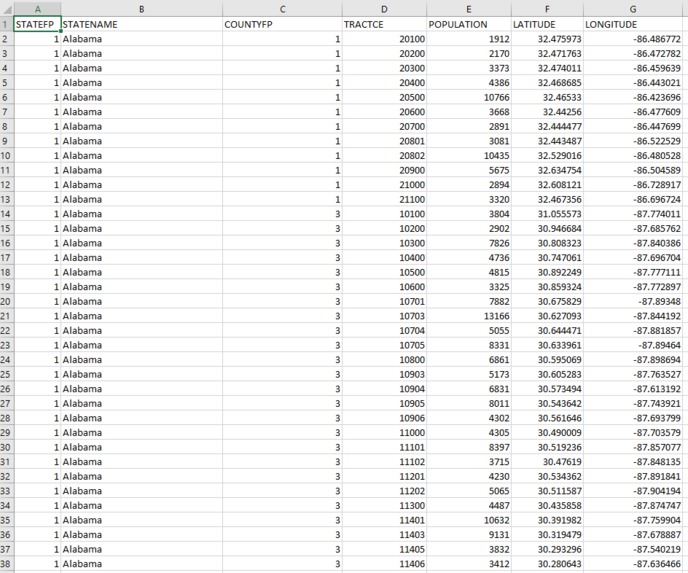Click latitude cell 32.475973

[547, 39]
